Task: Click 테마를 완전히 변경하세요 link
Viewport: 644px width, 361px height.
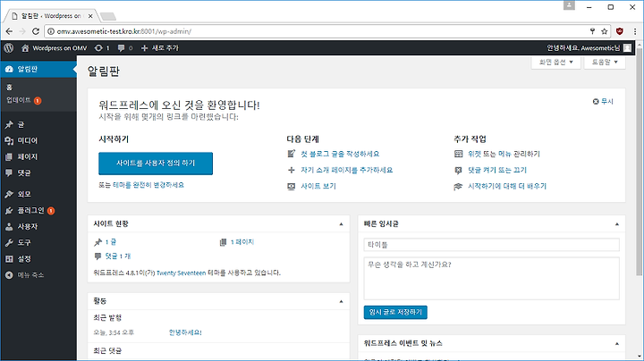Action: pos(148,185)
